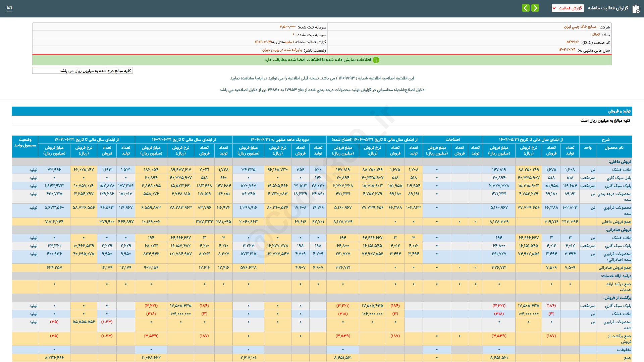Screen dimensions: 644x362
Task: Click the ملات خشک row under فروش داخلی
Action: coord(621,170)
